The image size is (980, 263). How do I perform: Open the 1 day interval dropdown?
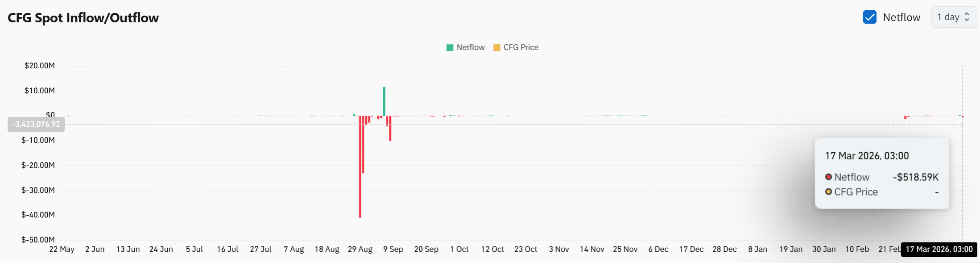[x=953, y=17]
